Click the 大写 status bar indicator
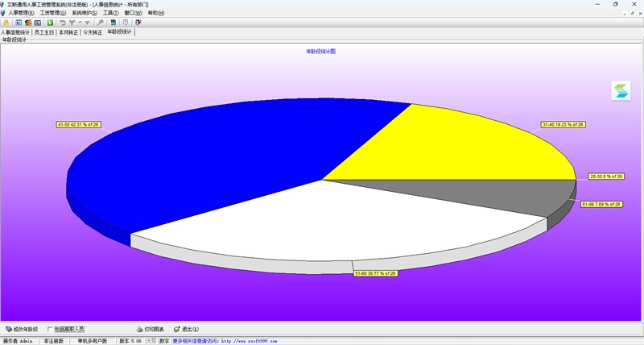Screen dimensions: 644x345 tap(151, 341)
